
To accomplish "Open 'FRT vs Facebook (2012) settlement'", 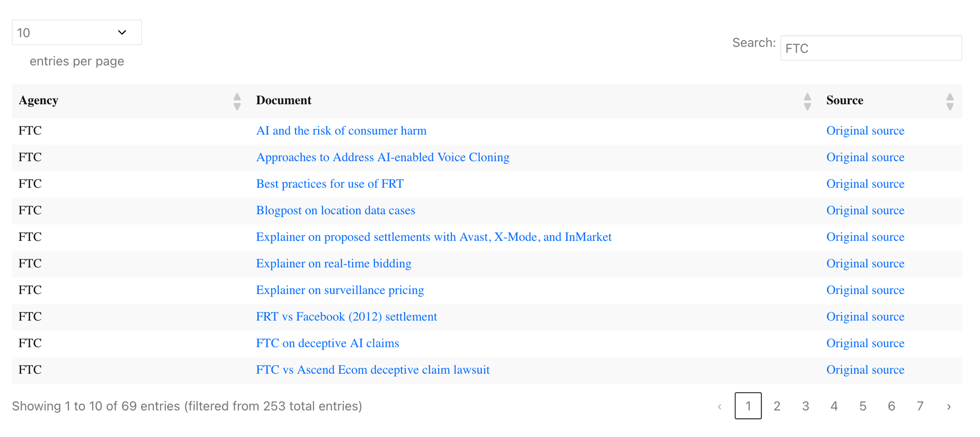I will 346,317.
